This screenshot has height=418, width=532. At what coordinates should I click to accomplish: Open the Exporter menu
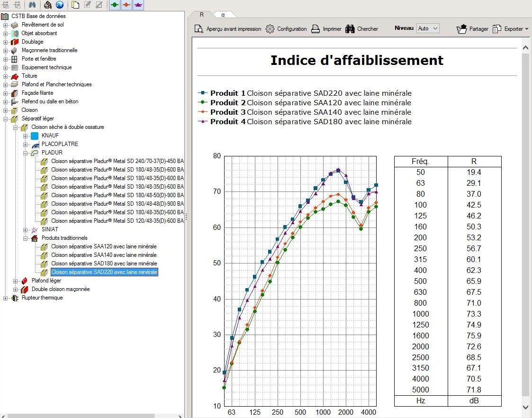point(511,29)
